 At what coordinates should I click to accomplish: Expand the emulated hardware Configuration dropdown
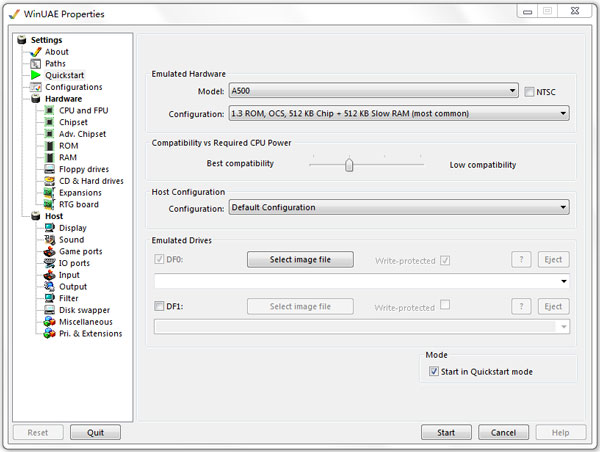[x=398, y=114]
